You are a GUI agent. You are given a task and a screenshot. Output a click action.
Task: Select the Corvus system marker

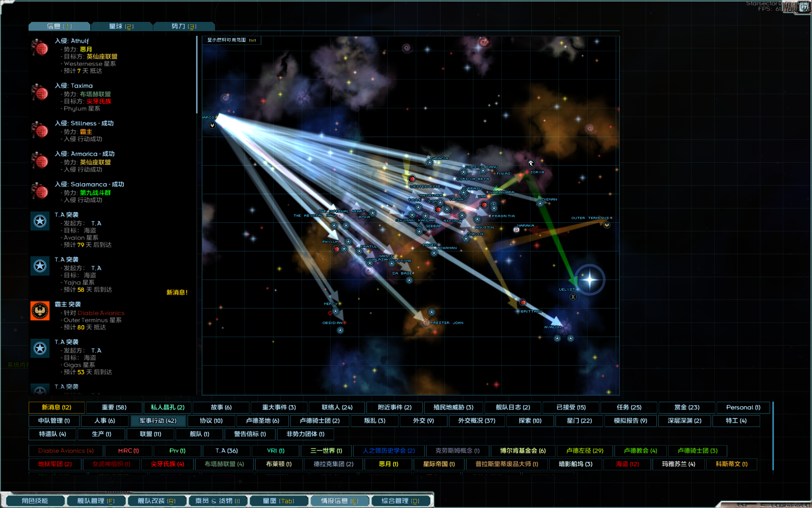[x=466, y=239]
